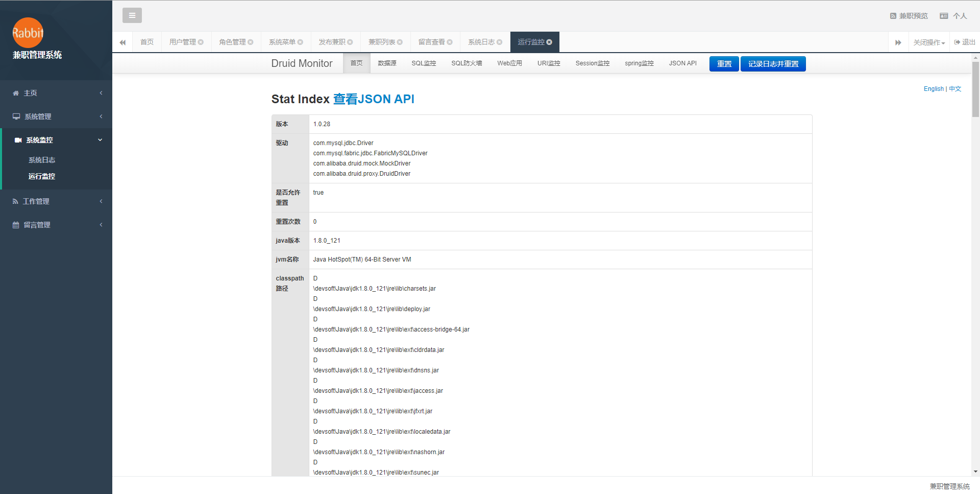Image resolution: width=980 pixels, height=494 pixels.
Task: Click the monitor icon beside 系统管理
Action: coord(16,116)
